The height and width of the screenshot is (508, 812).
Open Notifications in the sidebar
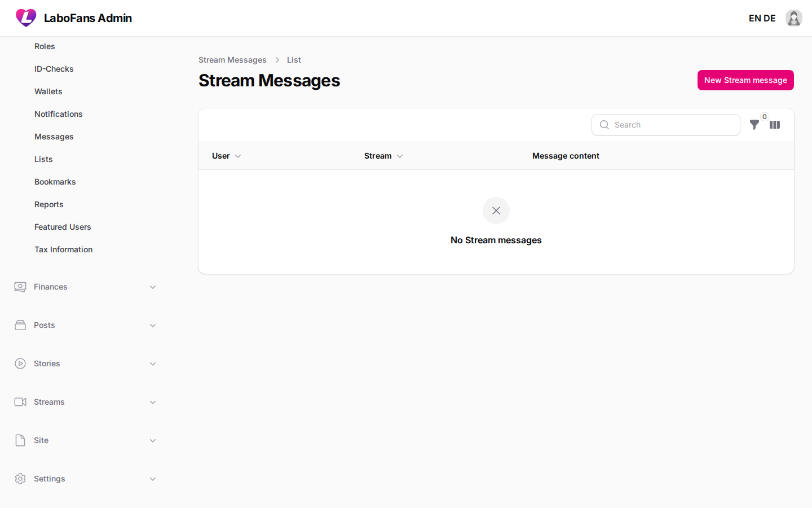59,114
